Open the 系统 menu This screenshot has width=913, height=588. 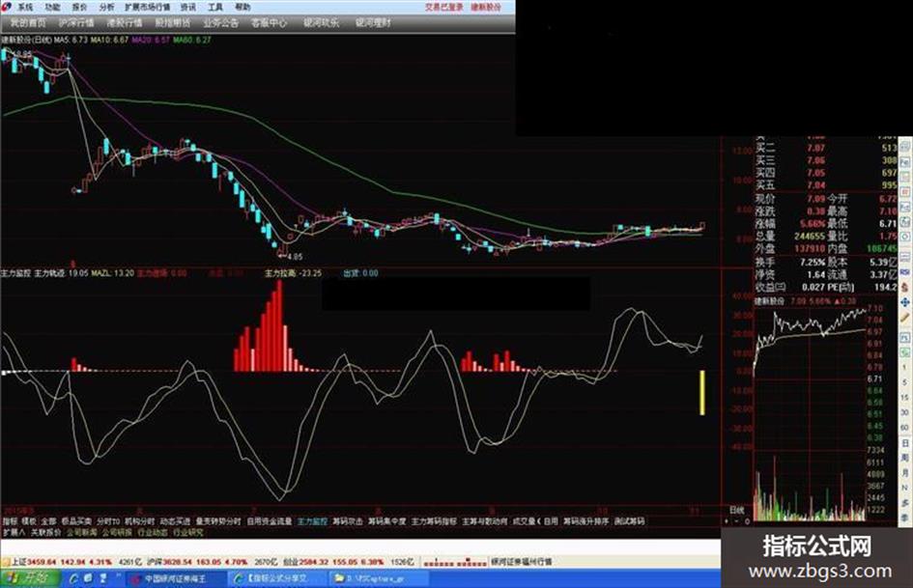coord(25,8)
